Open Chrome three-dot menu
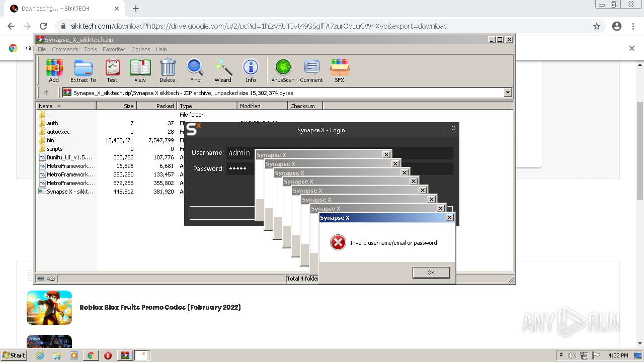Screen dimensions: 644x362 (x=633, y=26)
